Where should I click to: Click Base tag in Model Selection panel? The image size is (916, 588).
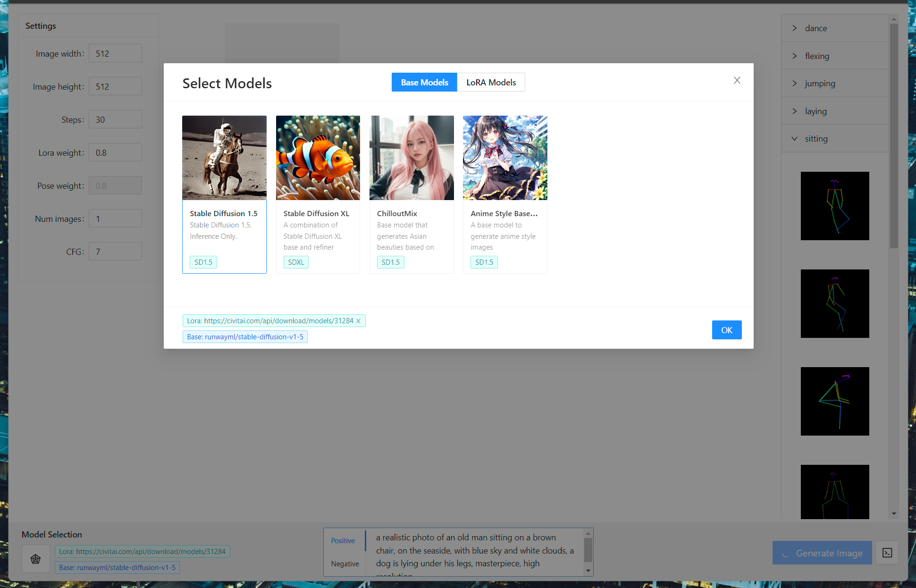pyautogui.click(x=117, y=568)
